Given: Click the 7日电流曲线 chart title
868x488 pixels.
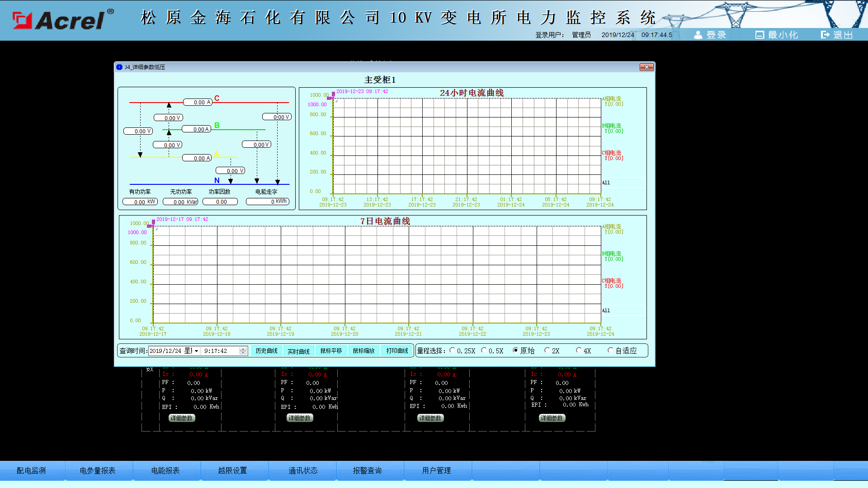Looking at the screenshot, I should click(385, 221).
